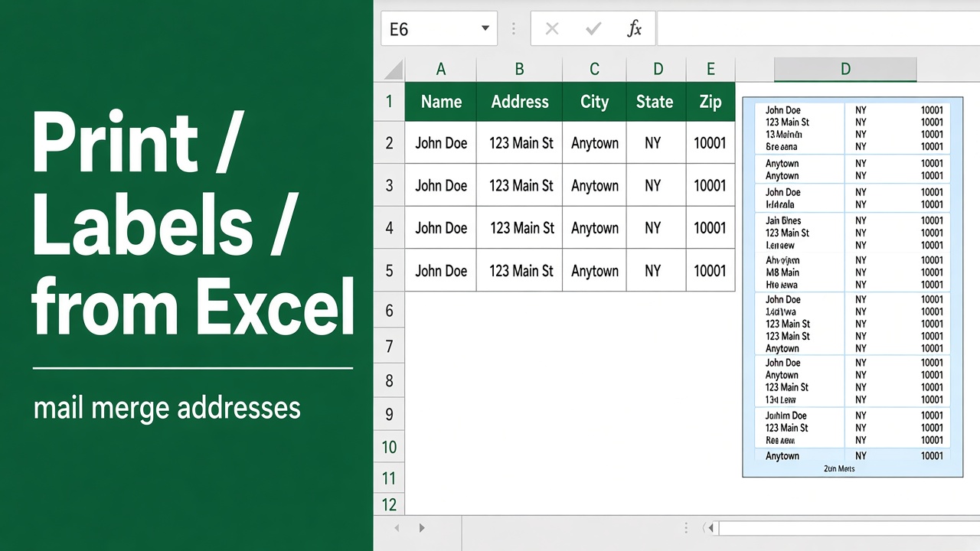Click the Name Box showing E6

[x=439, y=29]
